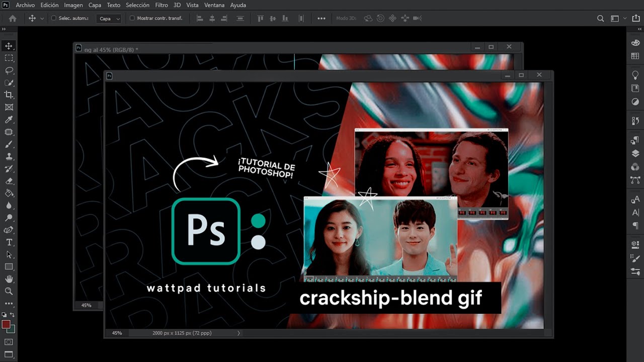The image size is (644, 362).
Task: Select the Blur drop tool
Action: click(9, 205)
